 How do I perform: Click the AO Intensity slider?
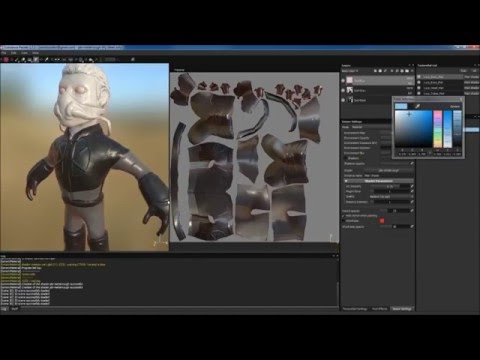pyautogui.click(x=389, y=186)
